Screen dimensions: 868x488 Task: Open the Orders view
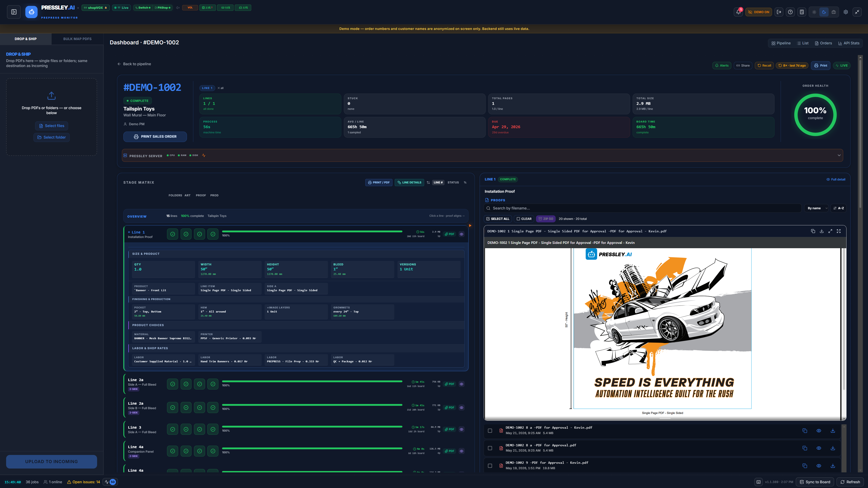click(x=823, y=43)
